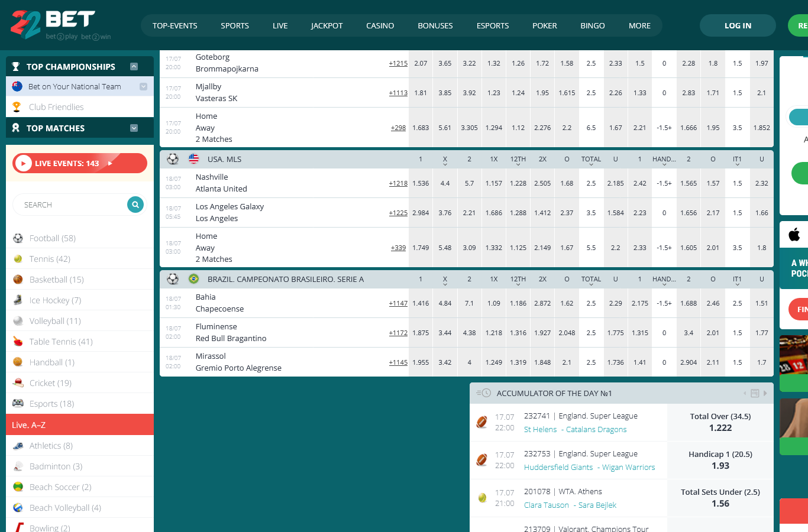Open the JACKPOT menu item
The width and height of the screenshot is (808, 532).
pyautogui.click(x=327, y=25)
